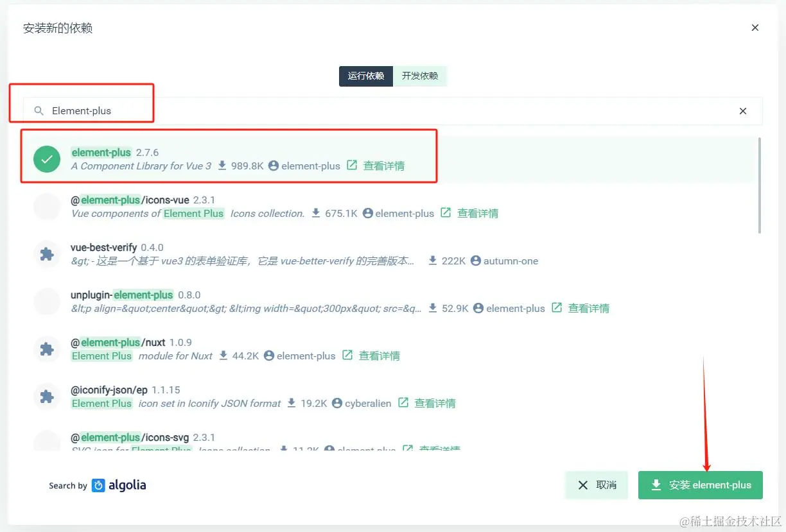Image resolution: width=786 pixels, height=532 pixels.
Task: Open 查看详情 for @element-plus/icons-vue
Action: pyautogui.click(x=478, y=213)
